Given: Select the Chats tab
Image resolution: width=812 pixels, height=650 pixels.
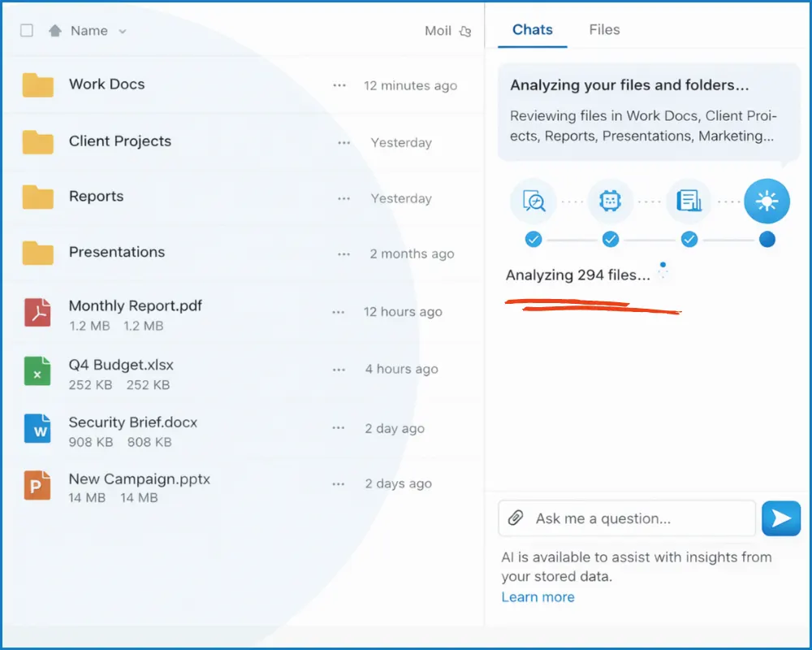Looking at the screenshot, I should (x=533, y=30).
